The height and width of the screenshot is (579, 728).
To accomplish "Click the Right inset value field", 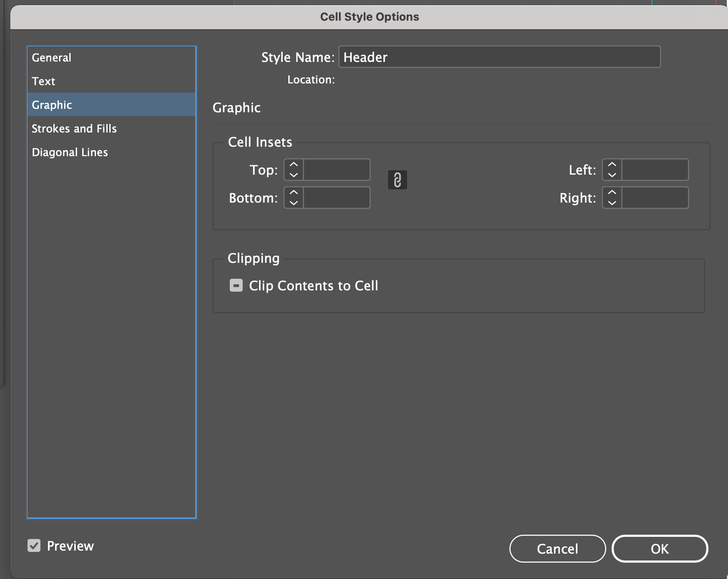I will [x=655, y=197].
